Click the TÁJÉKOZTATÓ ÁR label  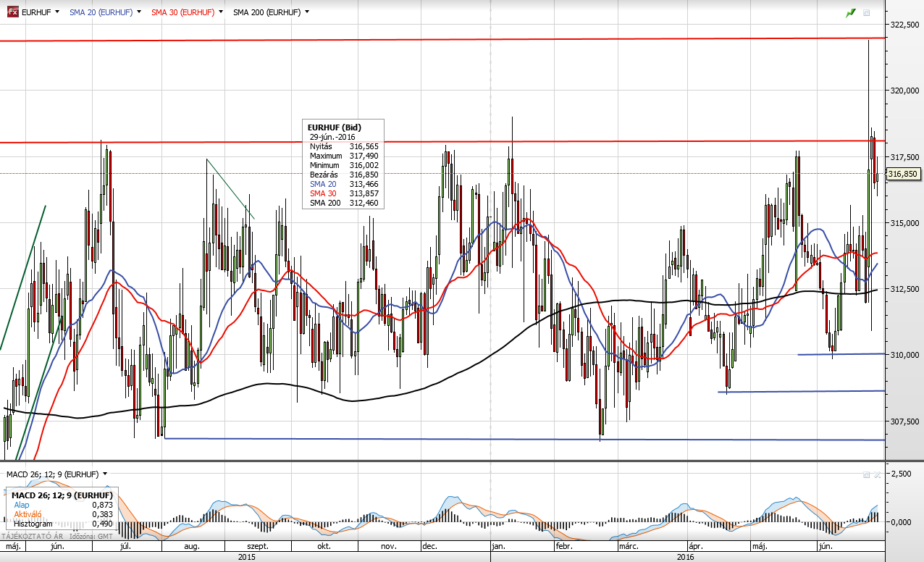33,537
